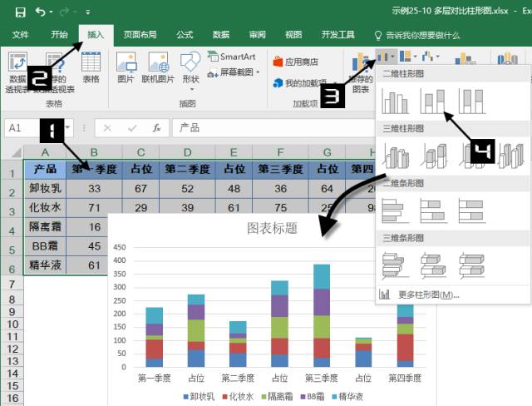Switch to the 页面布局 tab
The height and width of the screenshot is (406, 532).
tap(140, 35)
